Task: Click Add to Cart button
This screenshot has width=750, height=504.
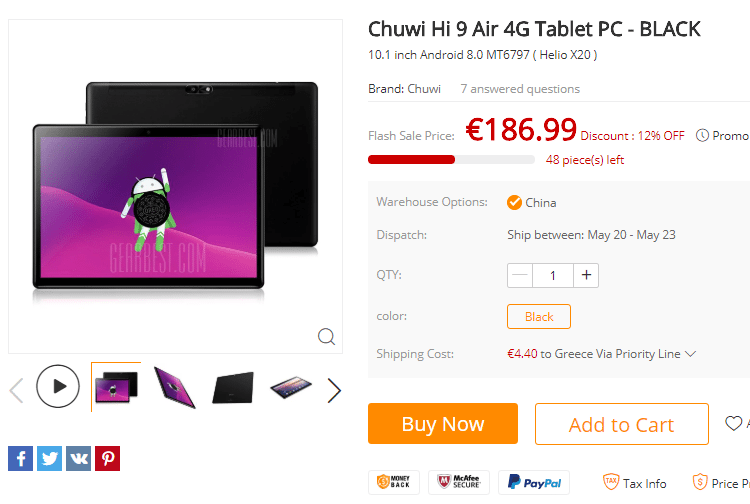Action: tap(622, 424)
